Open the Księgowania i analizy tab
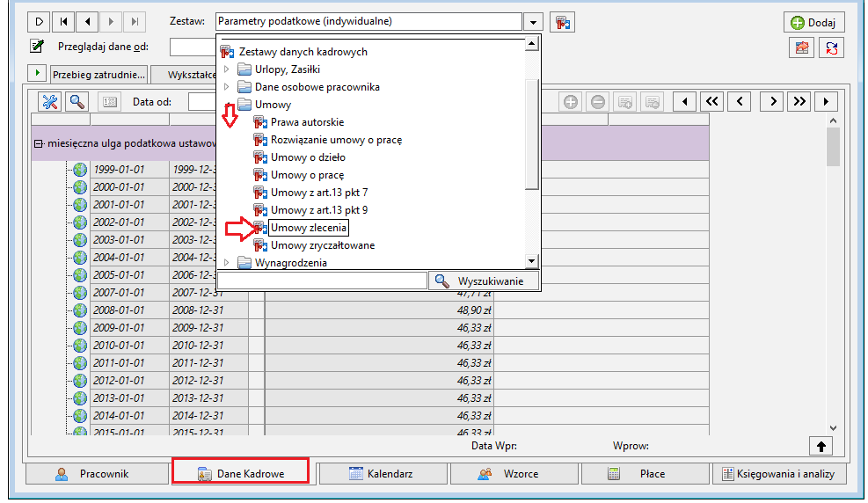 coord(779,474)
